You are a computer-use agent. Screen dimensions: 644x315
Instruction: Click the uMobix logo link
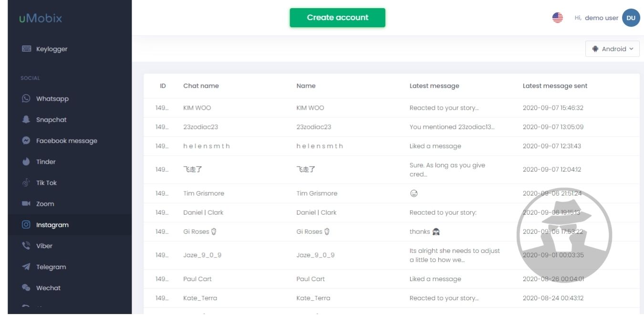pos(41,19)
